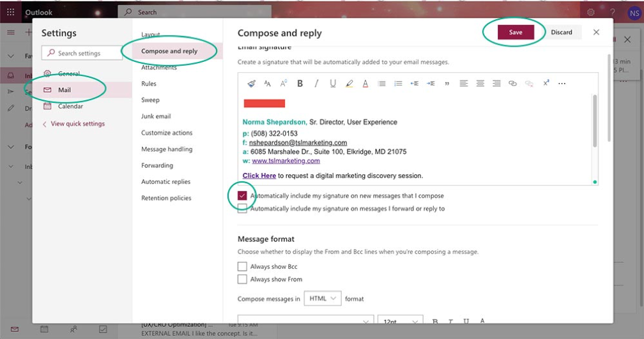The width and height of the screenshot is (644, 339).
Task: Align signature text left
Action: tap(464, 83)
